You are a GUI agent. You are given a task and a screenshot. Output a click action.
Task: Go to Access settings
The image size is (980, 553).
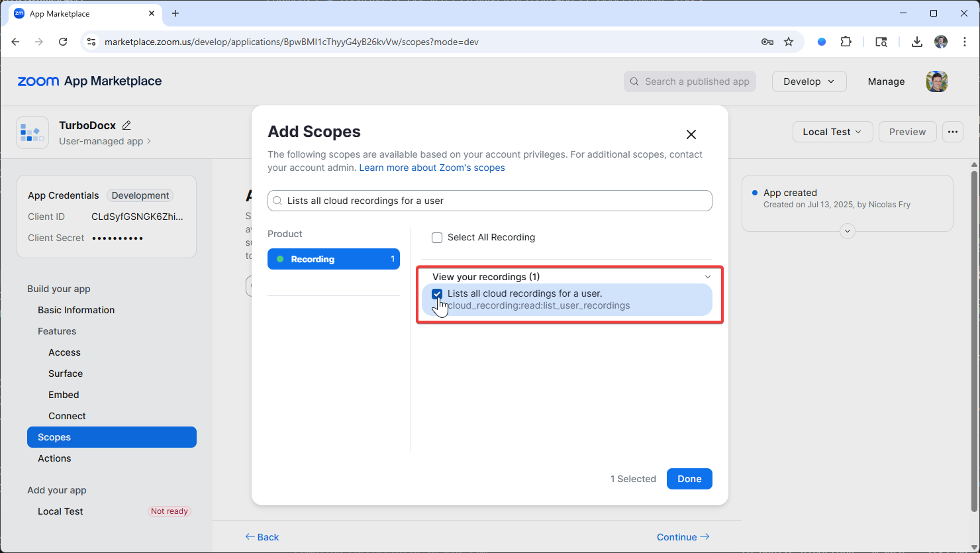(x=64, y=352)
